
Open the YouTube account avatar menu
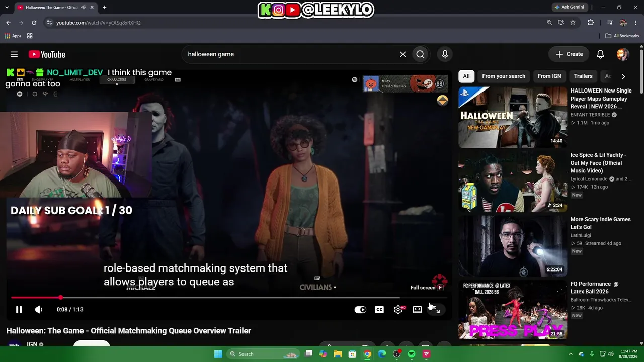pyautogui.click(x=623, y=54)
